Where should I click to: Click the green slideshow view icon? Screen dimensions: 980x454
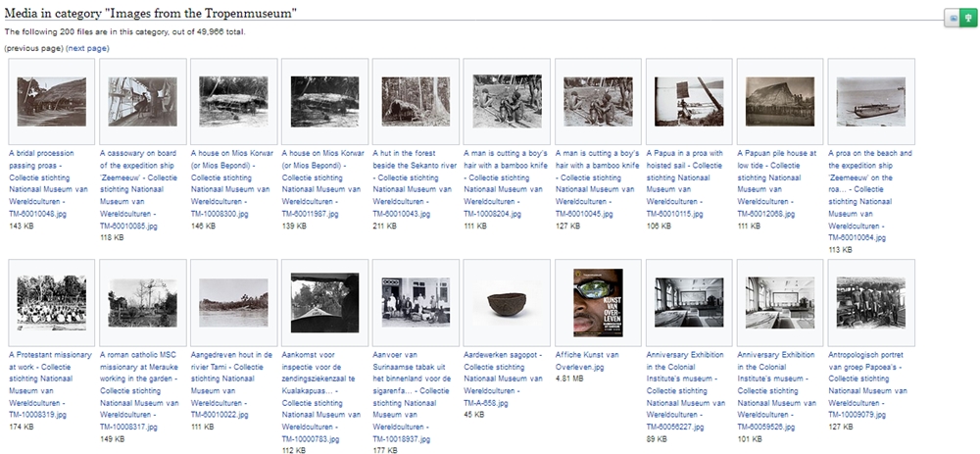tap(966, 18)
